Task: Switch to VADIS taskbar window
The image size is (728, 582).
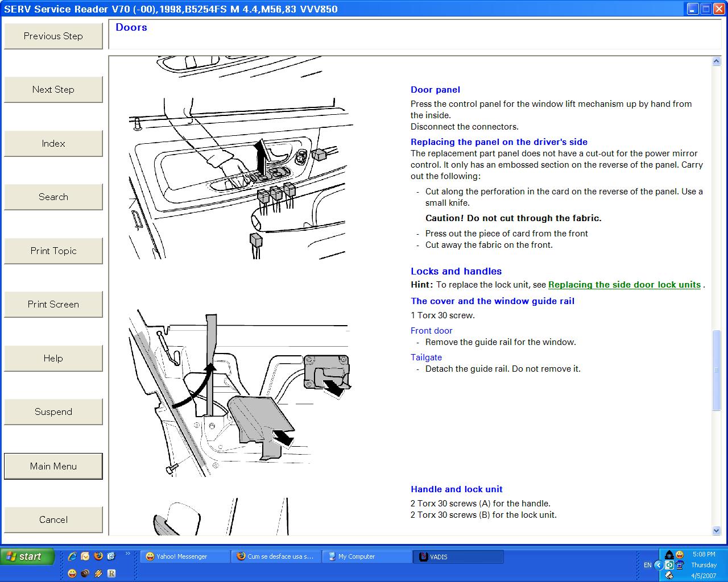Action: tap(458, 556)
